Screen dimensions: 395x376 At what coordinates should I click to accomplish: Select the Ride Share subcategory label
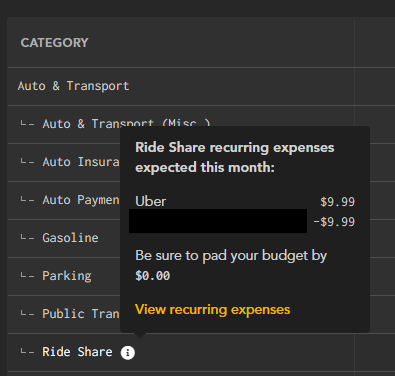(77, 352)
